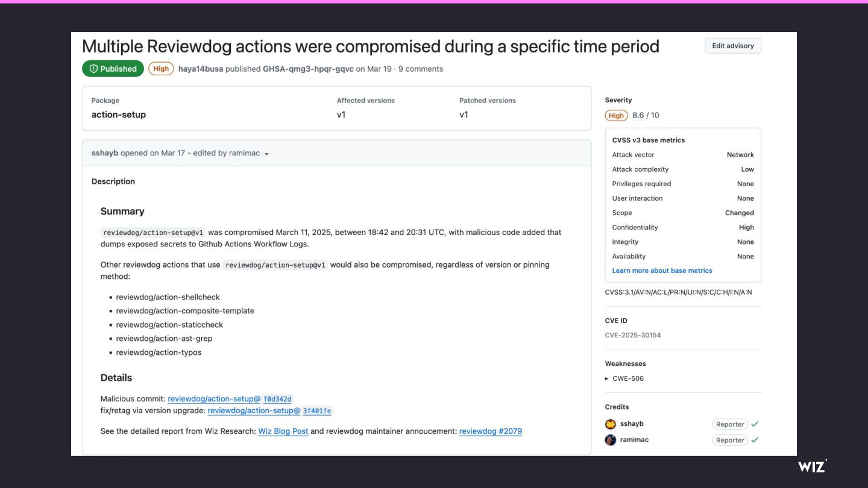
Task: Click the sshayb author name in header
Action: (105, 153)
